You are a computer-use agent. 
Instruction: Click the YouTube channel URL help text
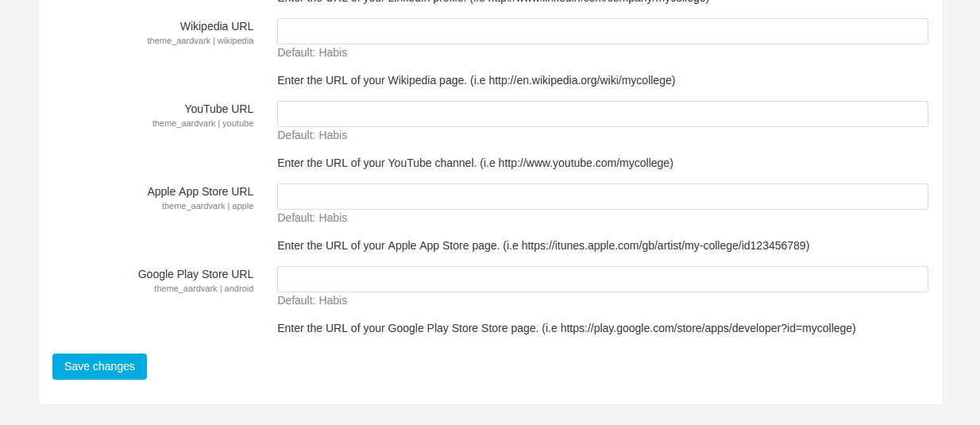(475, 163)
